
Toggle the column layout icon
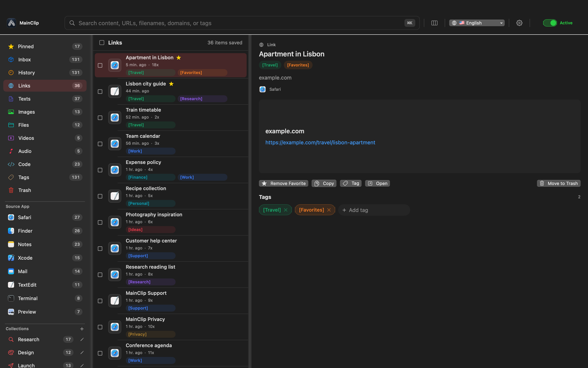[434, 23]
